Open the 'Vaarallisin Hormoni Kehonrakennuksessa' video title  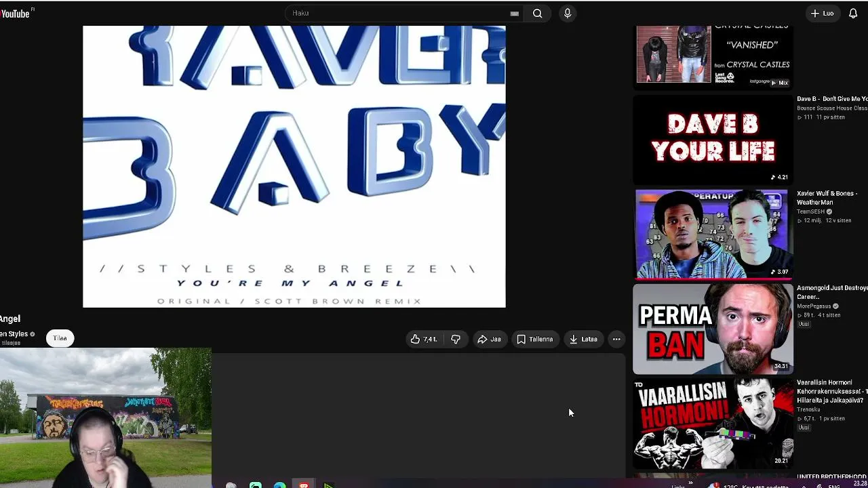click(832, 391)
